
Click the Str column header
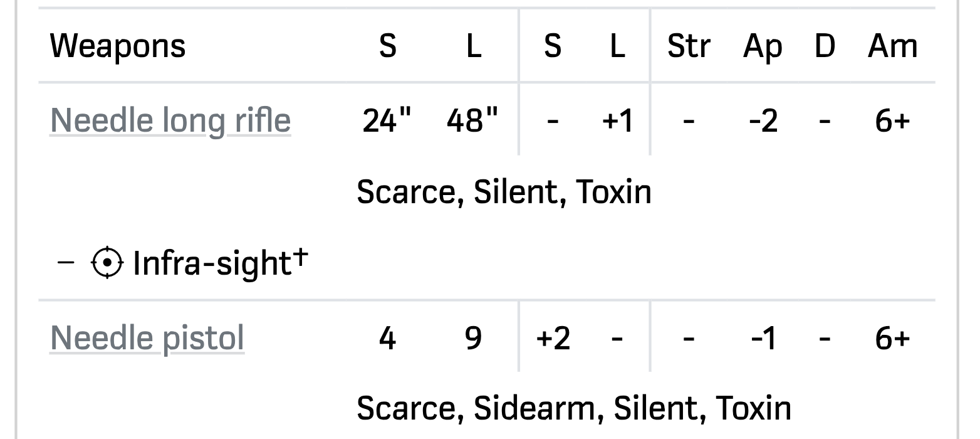point(689,46)
